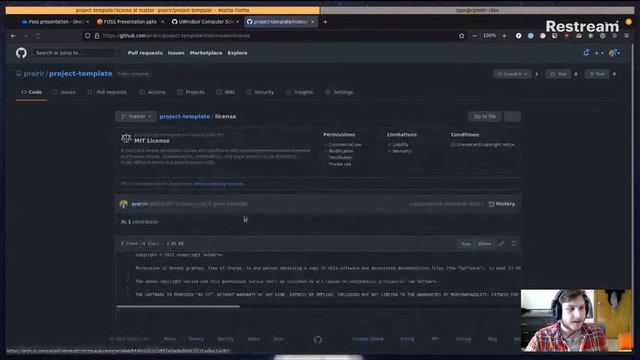
Task: Click the 1 contributor text
Action: click(x=142, y=222)
